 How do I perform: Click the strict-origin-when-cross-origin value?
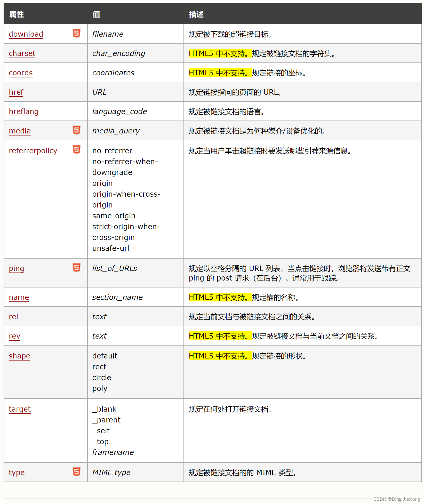[126, 232]
